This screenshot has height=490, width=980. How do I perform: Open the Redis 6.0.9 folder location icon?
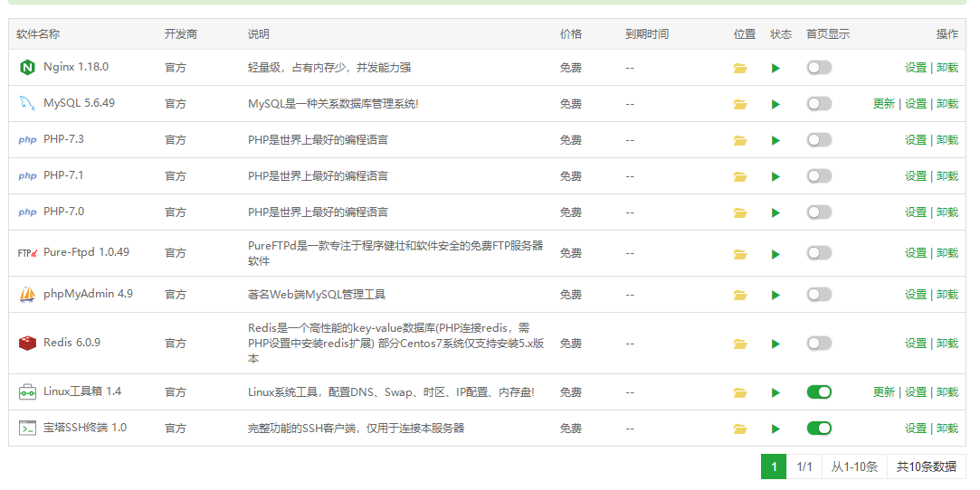click(740, 344)
